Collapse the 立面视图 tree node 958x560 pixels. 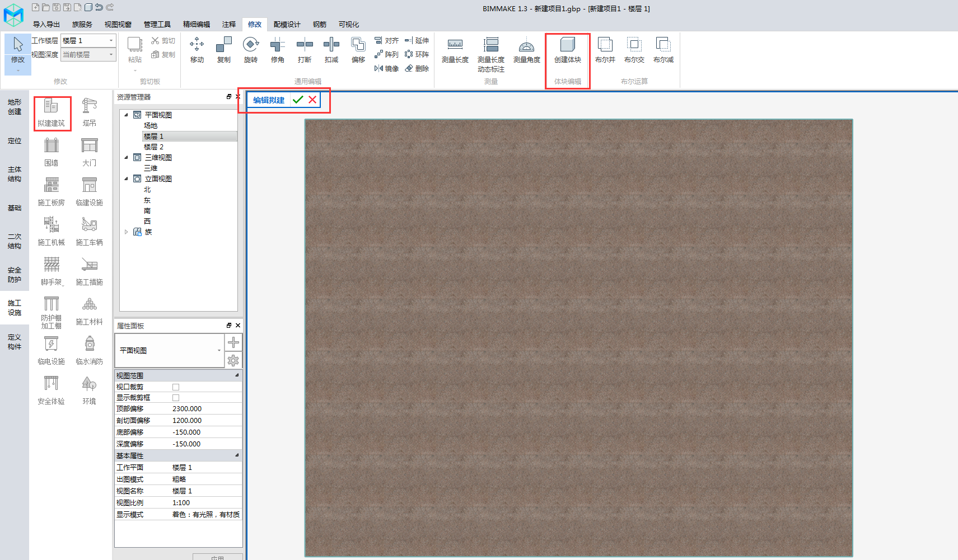tap(126, 178)
